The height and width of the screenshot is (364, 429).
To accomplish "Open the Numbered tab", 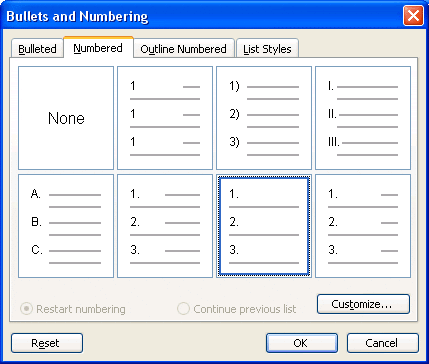I will pos(98,48).
